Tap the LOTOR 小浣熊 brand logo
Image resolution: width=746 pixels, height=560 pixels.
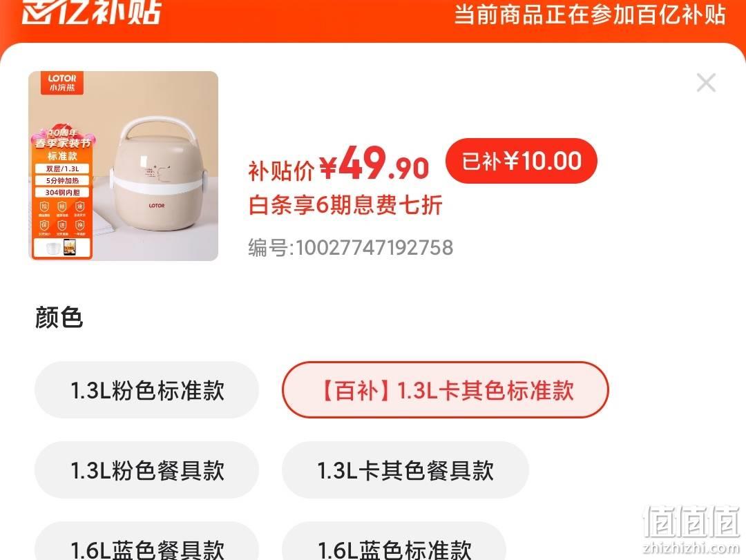[x=62, y=83]
